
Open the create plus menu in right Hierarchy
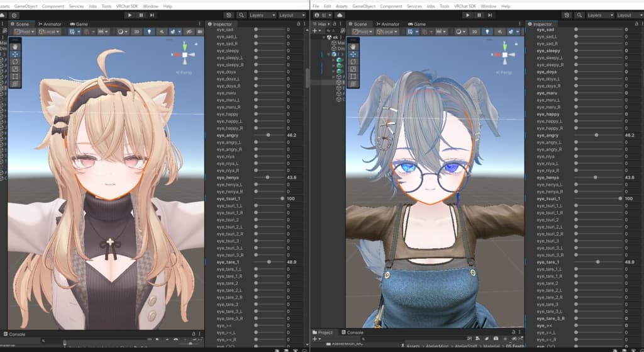pos(316,31)
